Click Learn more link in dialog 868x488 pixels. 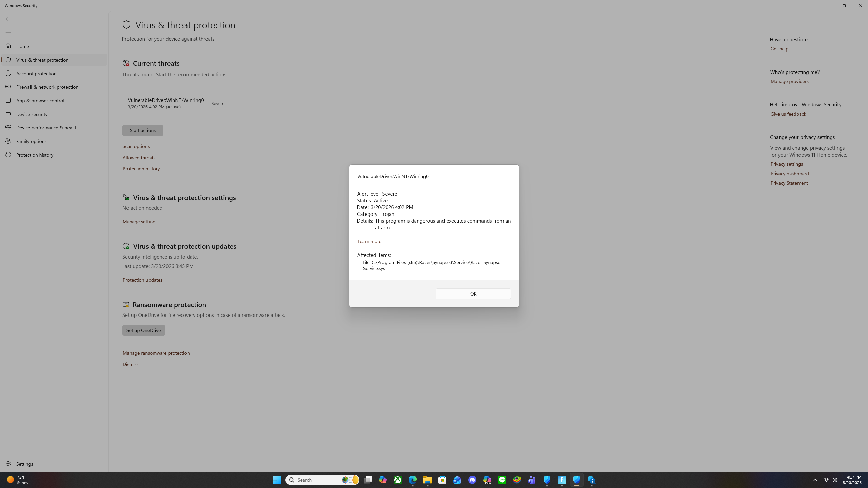click(369, 241)
